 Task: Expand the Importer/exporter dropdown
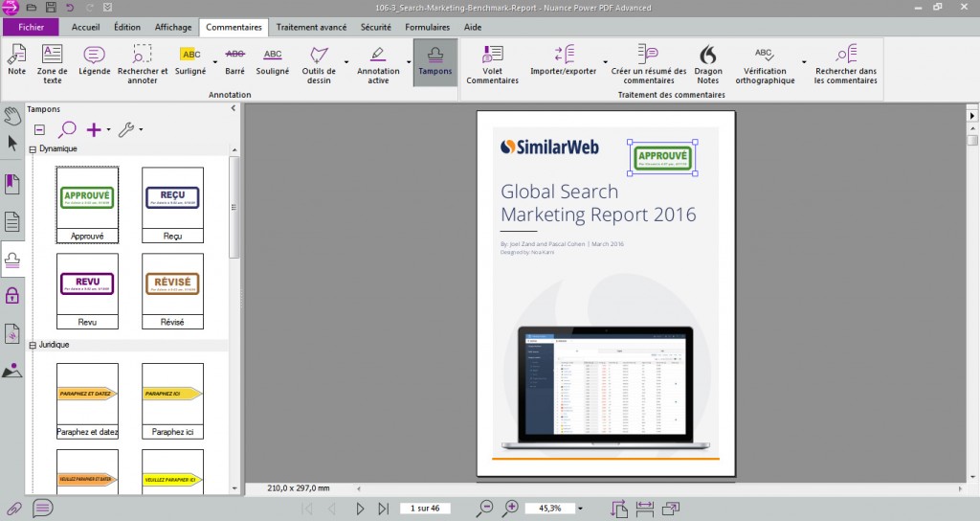click(605, 71)
